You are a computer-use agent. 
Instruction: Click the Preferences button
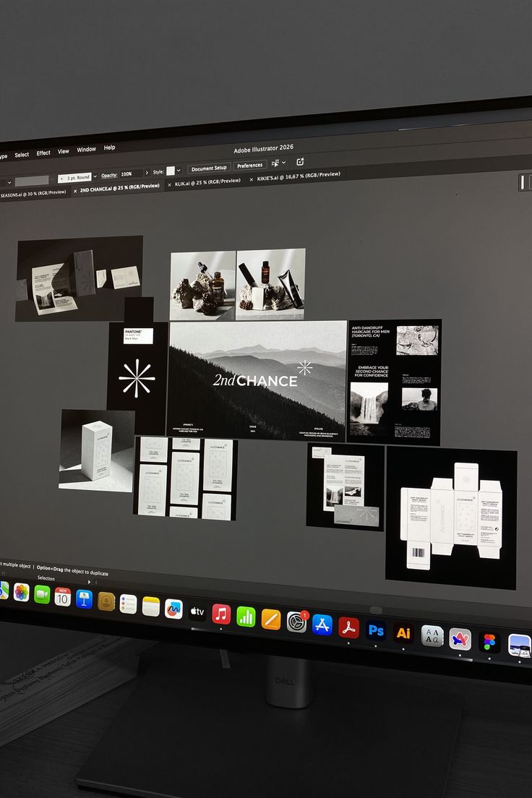(250, 166)
